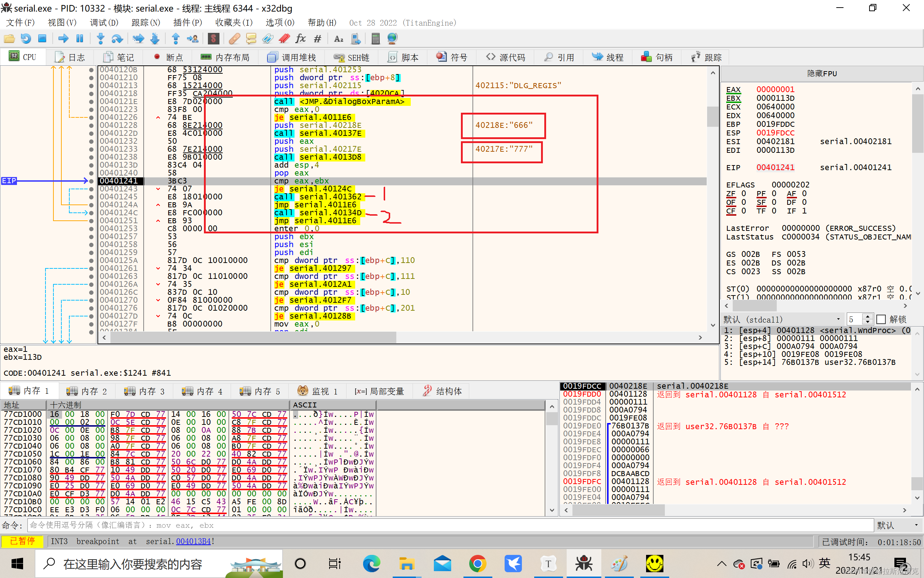Toggle the OF flag value
The image size is (924, 578).
[x=744, y=202]
